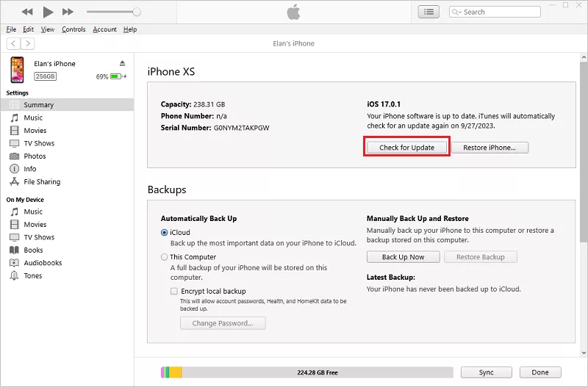This screenshot has width=588, height=387.
Task: Select Summary in Settings sidebar
Action: 67,104
